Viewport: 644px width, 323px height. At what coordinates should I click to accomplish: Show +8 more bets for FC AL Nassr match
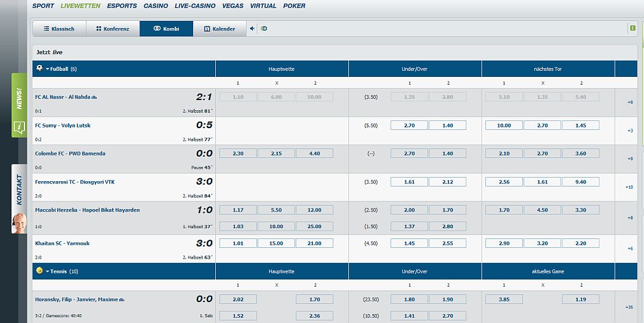point(630,102)
